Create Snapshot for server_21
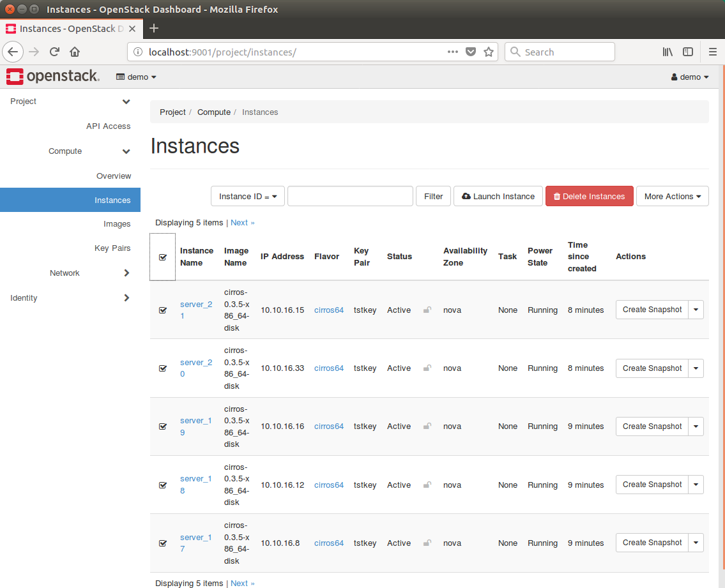Image resolution: width=725 pixels, height=588 pixels. 652,310
